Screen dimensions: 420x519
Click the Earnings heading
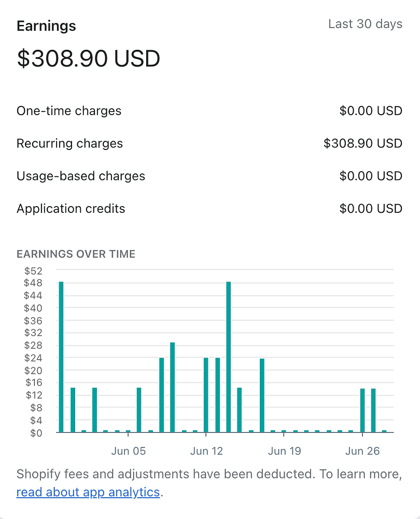[x=46, y=26]
